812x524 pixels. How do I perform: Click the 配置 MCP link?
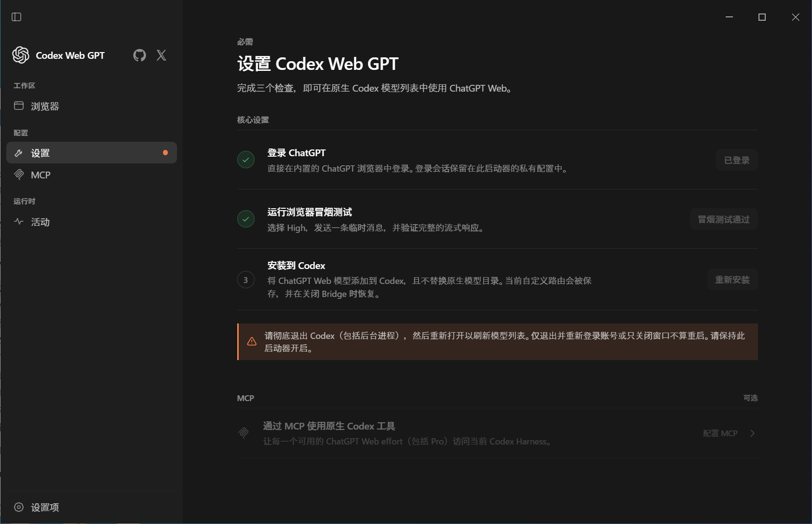tap(720, 433)
